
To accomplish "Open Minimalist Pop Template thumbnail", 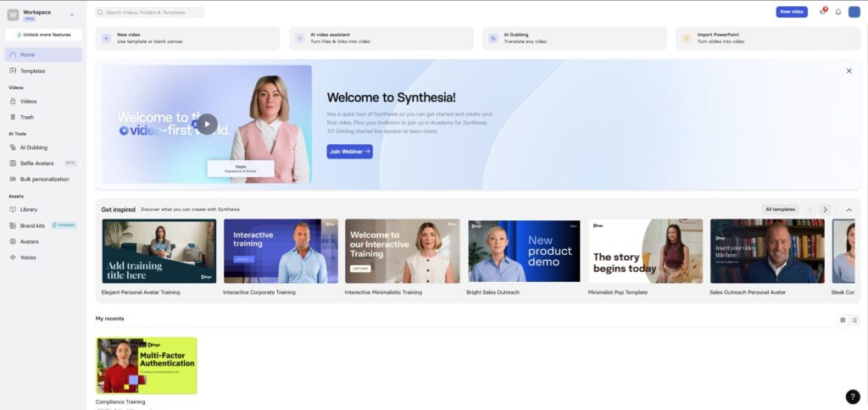I will (x=645, y=252).
